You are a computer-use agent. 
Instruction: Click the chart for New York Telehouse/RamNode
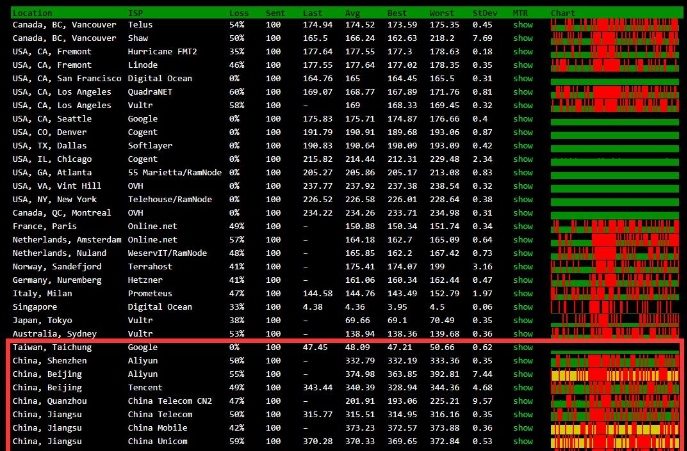(615, 202)
